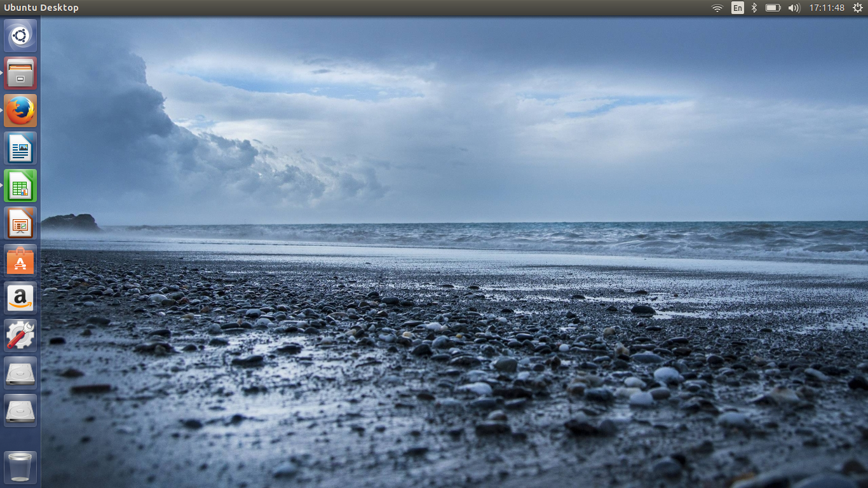This screenshot has width=868, height=488.
Task: Start LibreOffice Writer
Action: (x=20, y=148)
